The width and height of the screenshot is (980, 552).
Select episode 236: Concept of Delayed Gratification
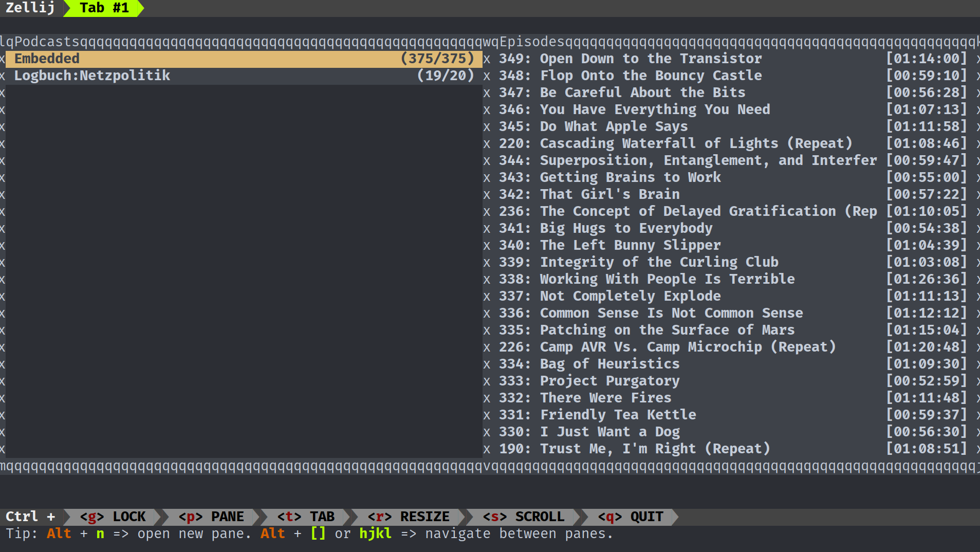[732, 211]
